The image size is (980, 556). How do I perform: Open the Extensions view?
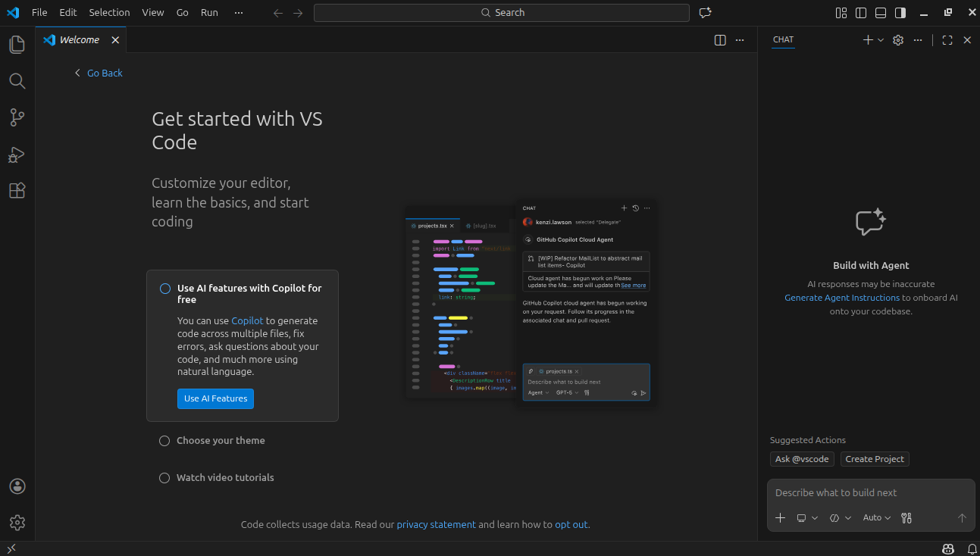click(x=17, y=191)
